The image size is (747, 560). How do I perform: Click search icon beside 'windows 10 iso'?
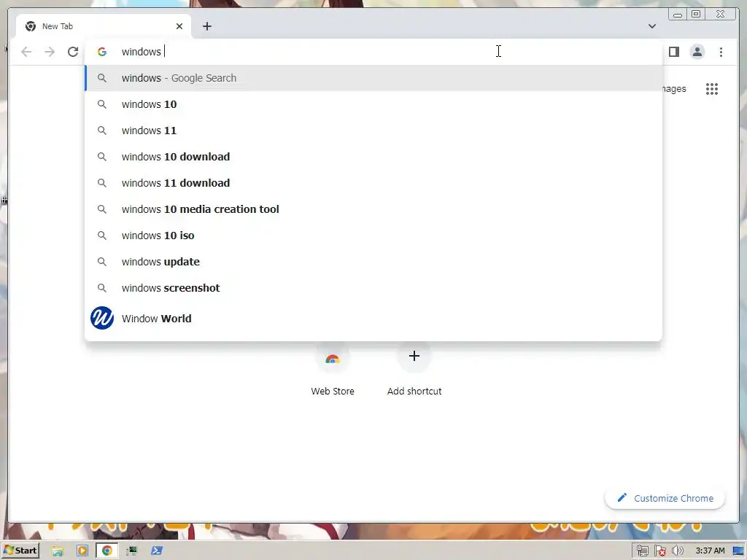pyautogui.click(x=102, y=236)
